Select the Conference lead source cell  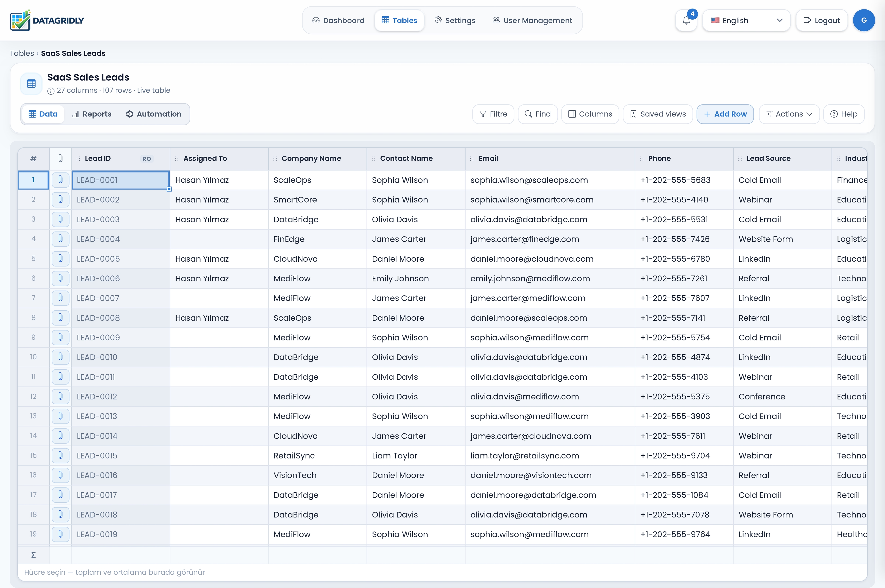[782, 396]
